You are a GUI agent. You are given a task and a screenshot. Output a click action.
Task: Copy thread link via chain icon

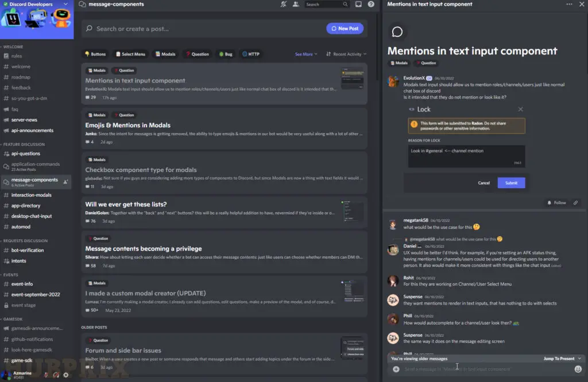click(x=575, y=202)
